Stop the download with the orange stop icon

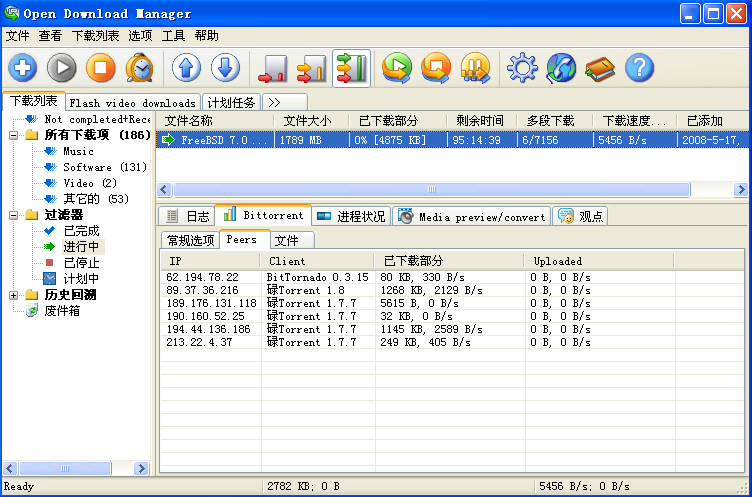(100, 68)
